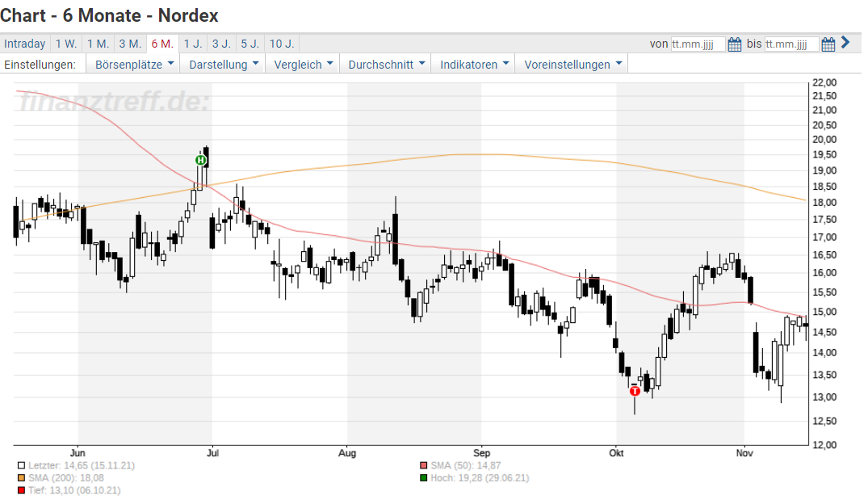The height and width of the screenshot is (504, 868).
Task: Click the Hoch green legend swatch
Action: click(x=423, y=478)
